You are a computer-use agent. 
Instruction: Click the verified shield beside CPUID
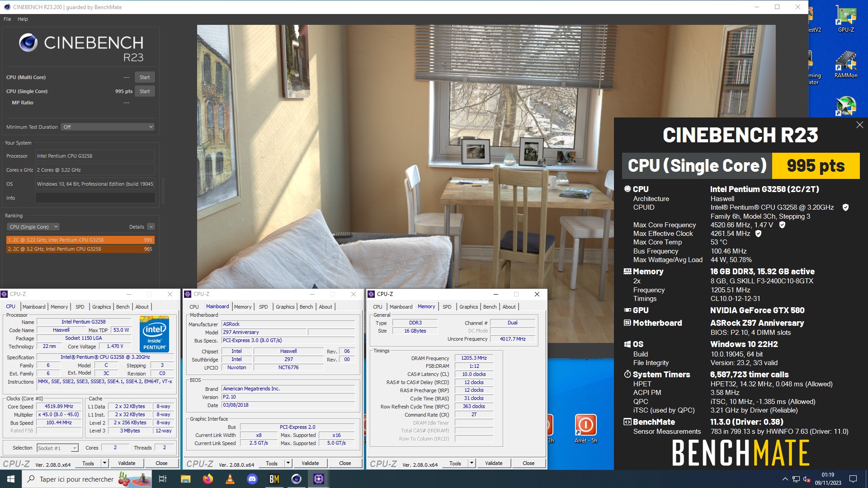pyautogui.click(x=845, y=207)
